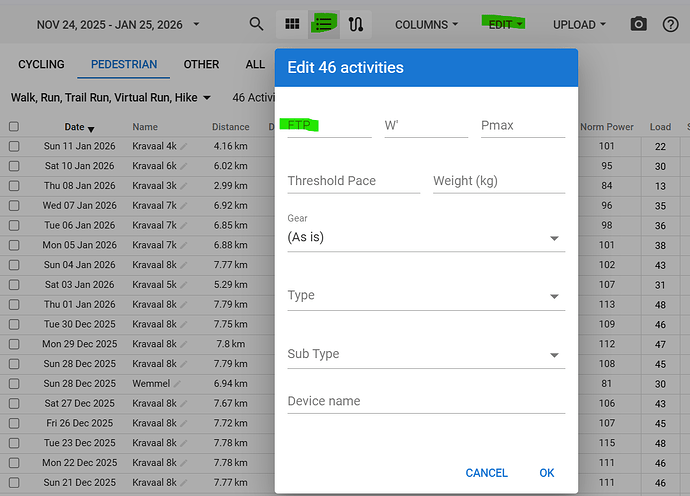Switch to the ALL tab
Viewport: 690px width, 496px height.
[x=255, y=64]
